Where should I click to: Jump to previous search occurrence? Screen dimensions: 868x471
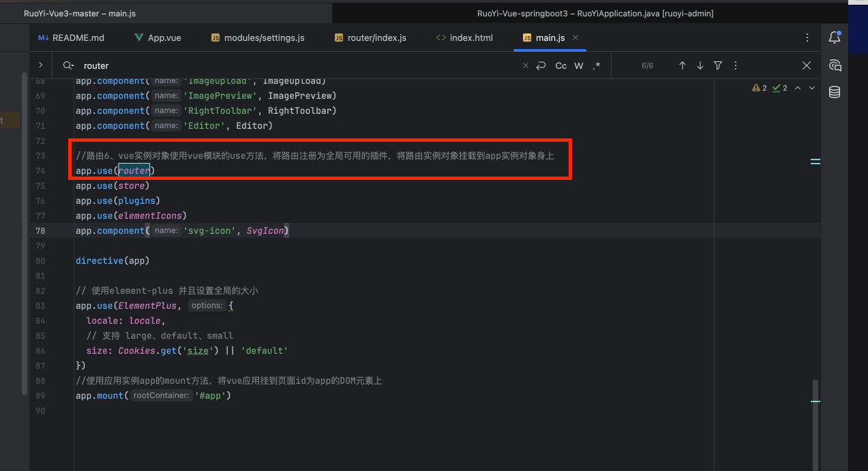point(682,65)
